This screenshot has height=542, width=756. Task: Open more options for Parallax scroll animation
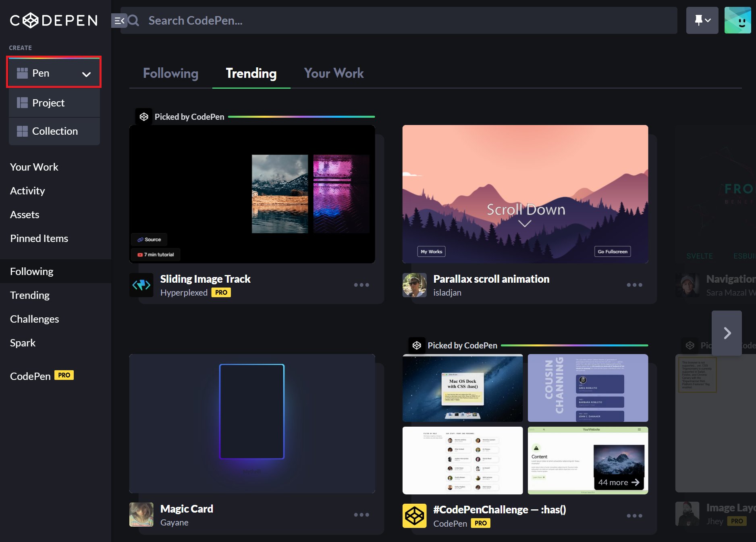coord(634,285)
